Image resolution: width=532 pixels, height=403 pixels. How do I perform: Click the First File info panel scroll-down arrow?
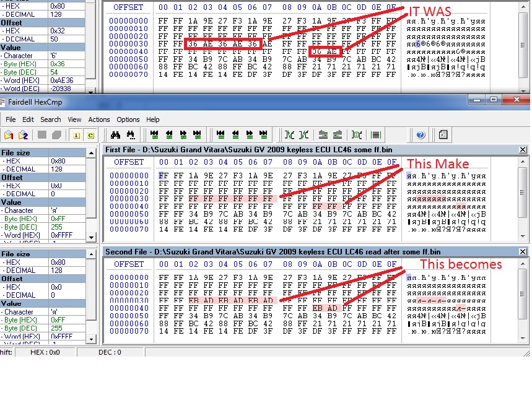pyautogui.click(x=91, y=237)
